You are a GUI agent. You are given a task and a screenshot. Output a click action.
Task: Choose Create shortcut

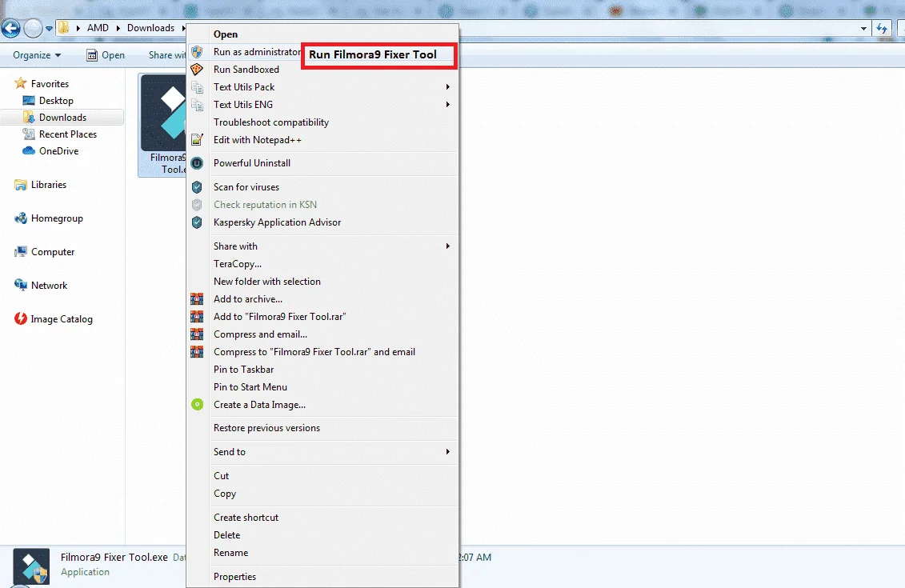[x=322, y=518]
